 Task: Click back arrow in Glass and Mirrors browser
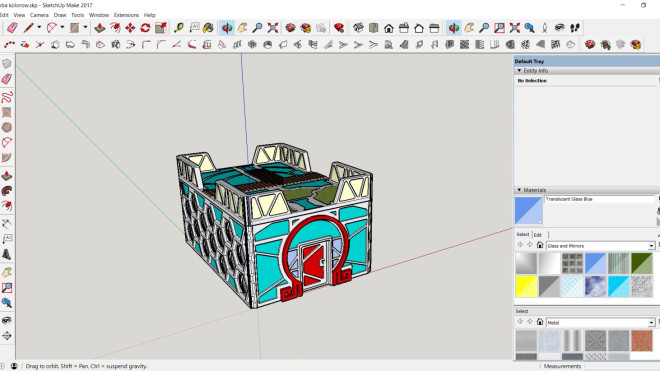pyautogui.click(x=520, y=245)
